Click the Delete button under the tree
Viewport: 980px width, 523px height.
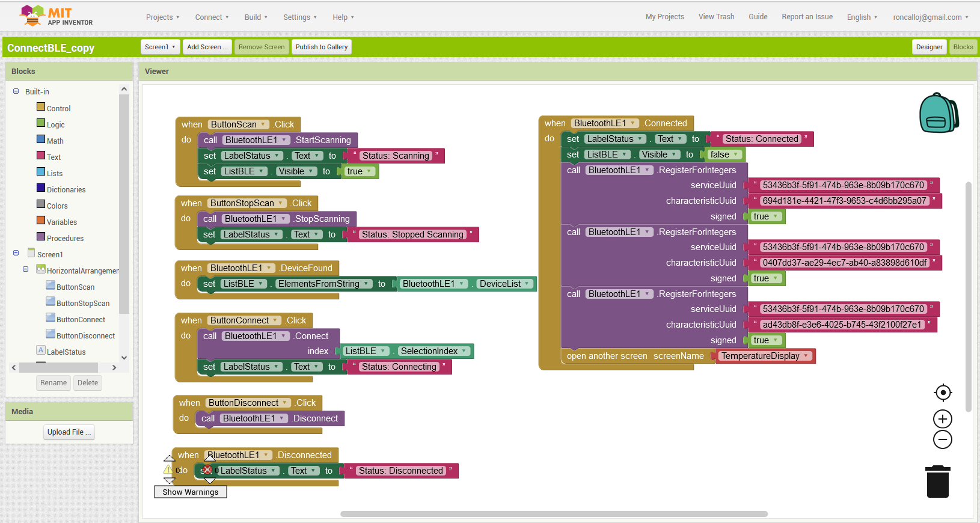tap(88, 383)
